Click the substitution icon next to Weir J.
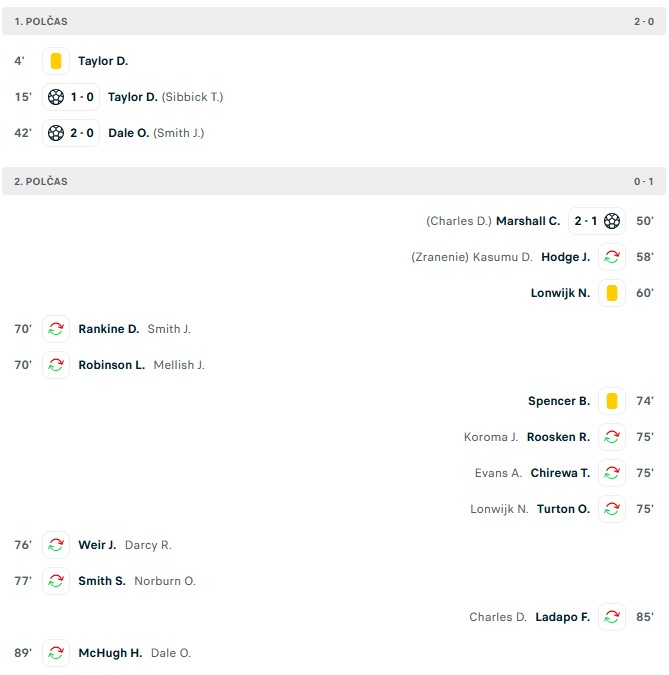The height and width of the screenshot is (675, 669). 56,545
